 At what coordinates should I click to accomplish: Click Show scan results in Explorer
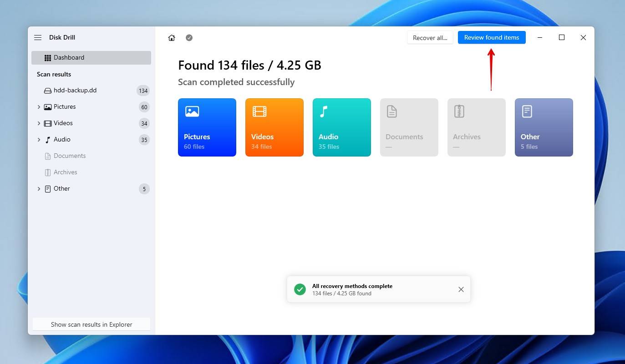tap(91, 324)
